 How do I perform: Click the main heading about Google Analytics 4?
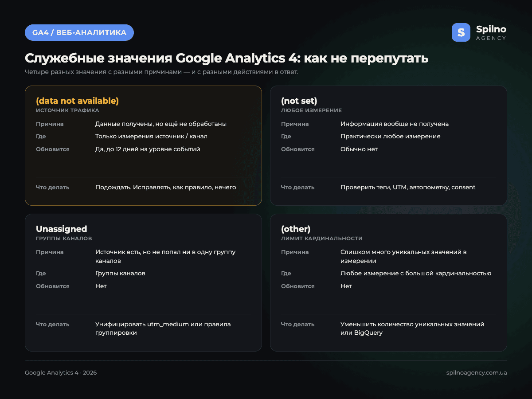coord(227,58)
